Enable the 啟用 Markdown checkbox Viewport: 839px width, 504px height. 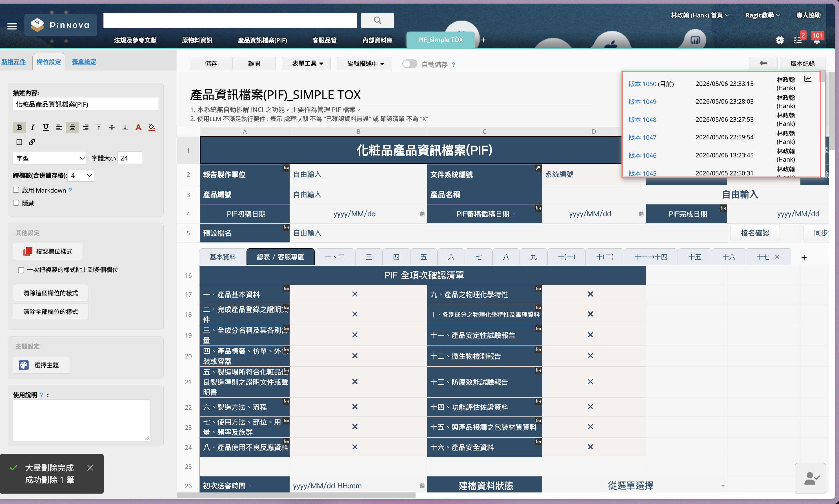point(16,190)
